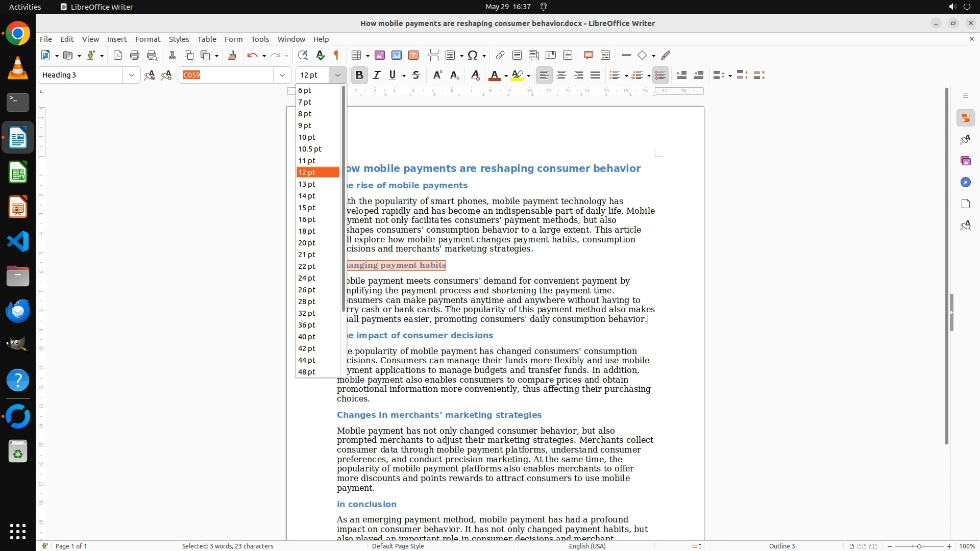This screenshot has width=980, height=551.
Task: Open the font color dropdown arrow
Action: click(x=506, y=76)
